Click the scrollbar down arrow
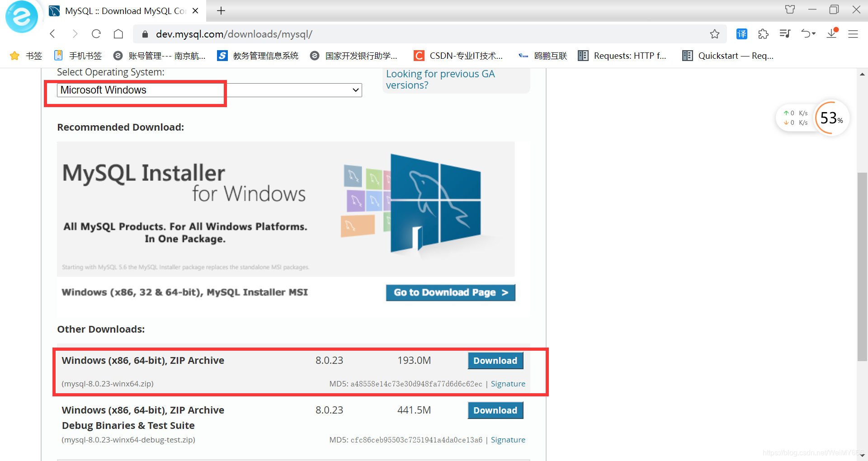The width and height of the screenshot is (868, 461). click(862, 456)
